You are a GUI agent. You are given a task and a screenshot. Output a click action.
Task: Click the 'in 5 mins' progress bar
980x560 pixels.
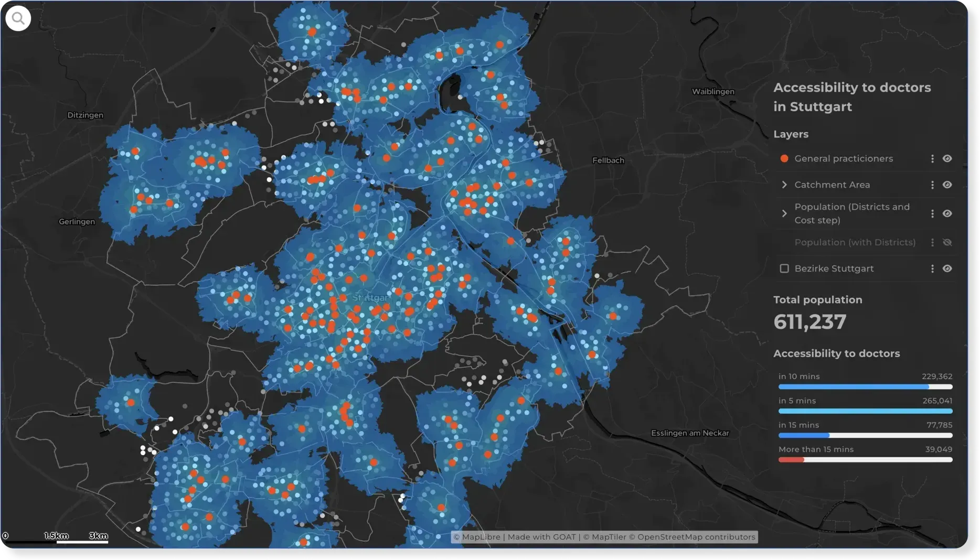click(x=865, y=411)
